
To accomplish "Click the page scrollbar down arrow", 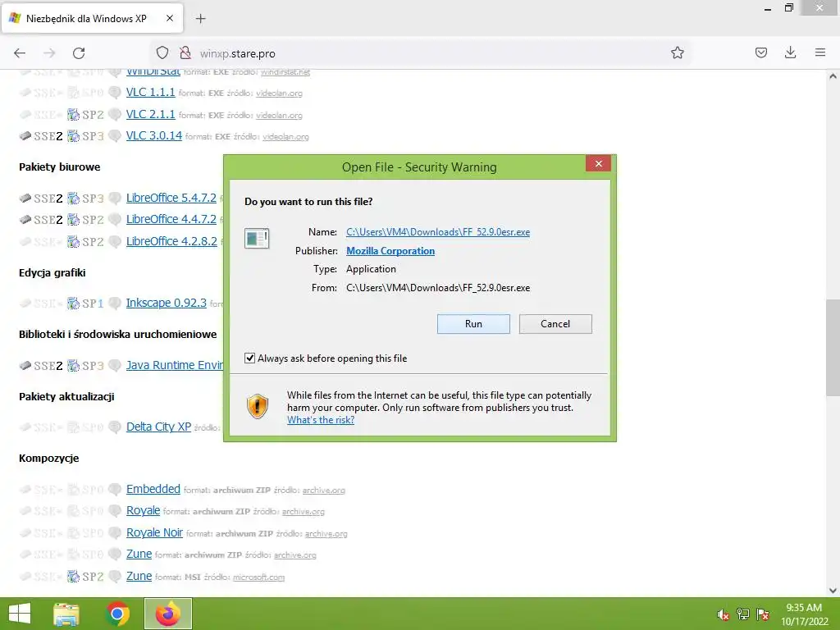I will tap(833, 591).
